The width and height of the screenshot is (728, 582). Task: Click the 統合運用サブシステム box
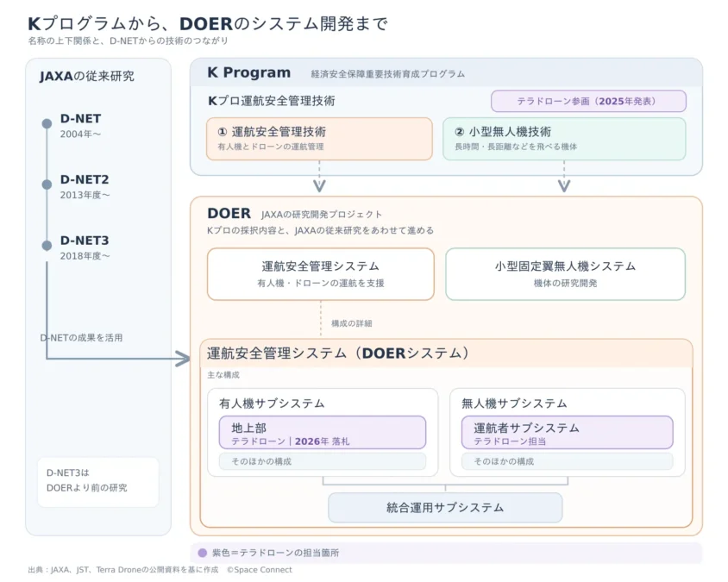point(445,507)
